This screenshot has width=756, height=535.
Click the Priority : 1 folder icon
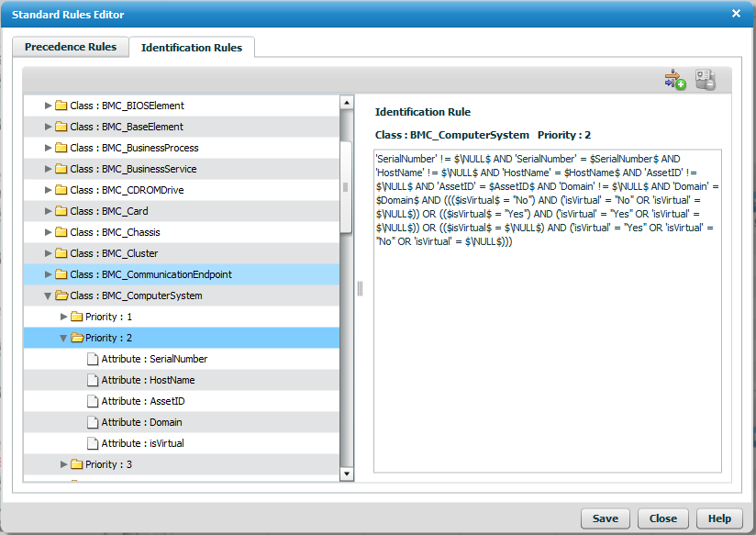pyautogui.click(x=77, y=317)
